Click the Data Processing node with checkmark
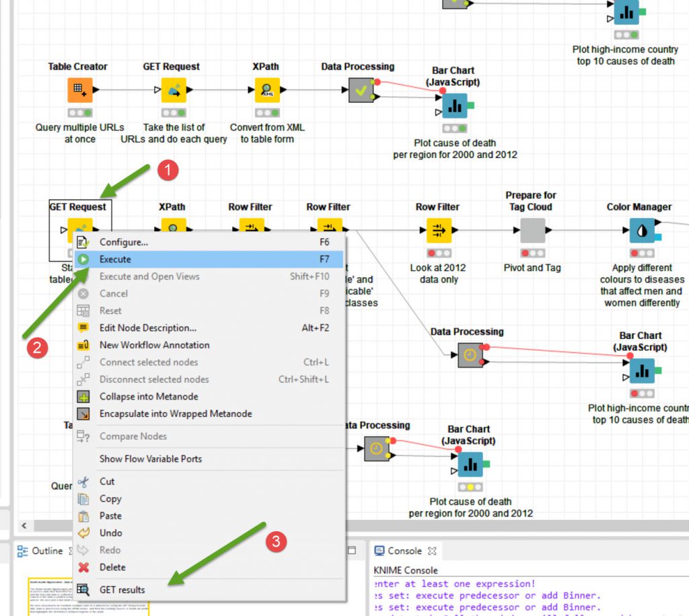Screen dimensions: 689x616 (361, 90)
